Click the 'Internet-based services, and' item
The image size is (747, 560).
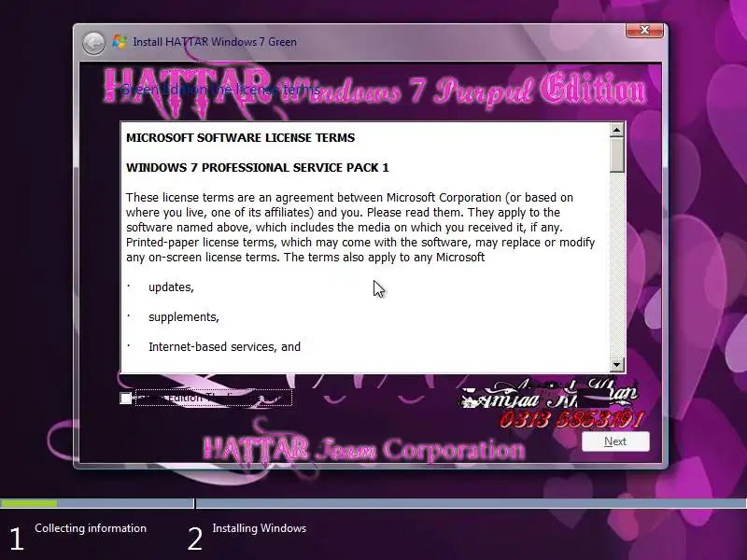224,346
